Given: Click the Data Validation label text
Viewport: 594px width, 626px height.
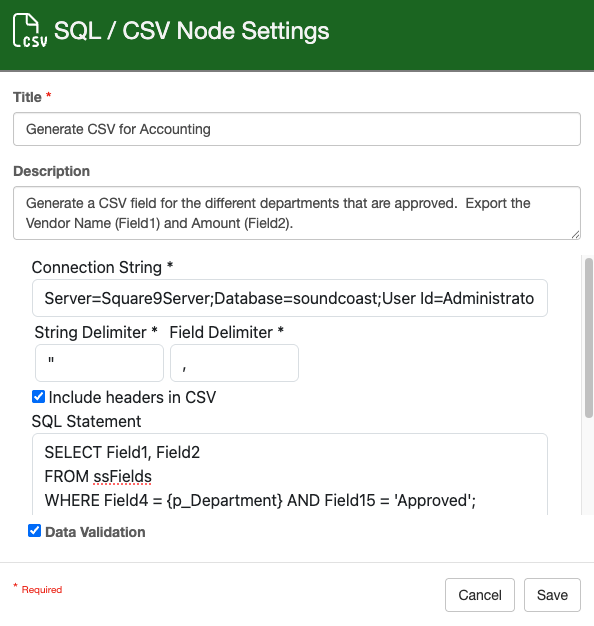Looking at the screenshot, I should pos(95,532).
